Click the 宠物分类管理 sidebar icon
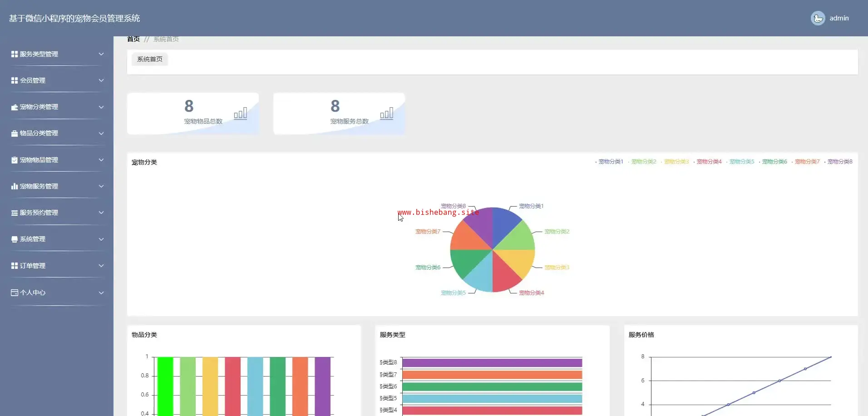This screenshot has height=416, width=868. [x=15, y=107]
